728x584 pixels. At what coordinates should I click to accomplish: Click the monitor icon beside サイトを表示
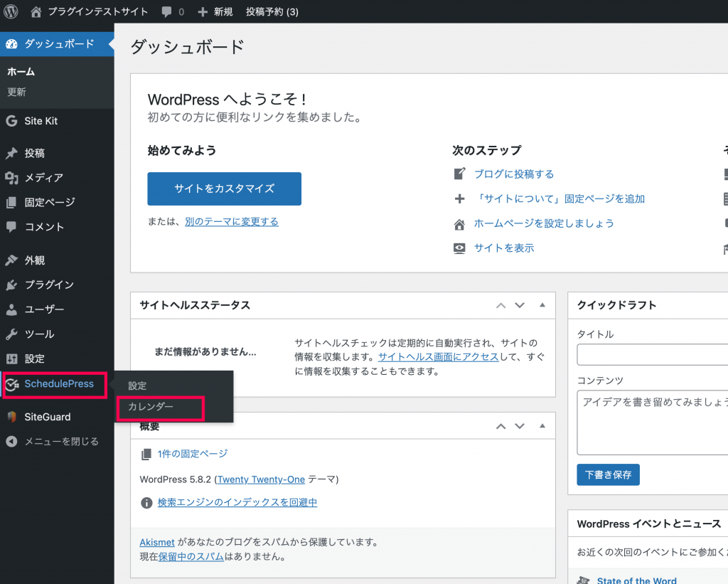coord(459,248)
